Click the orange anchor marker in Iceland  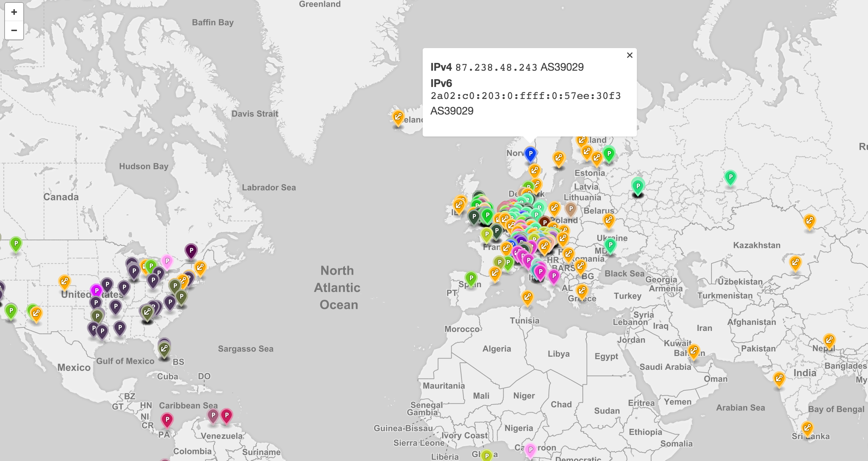398,117
